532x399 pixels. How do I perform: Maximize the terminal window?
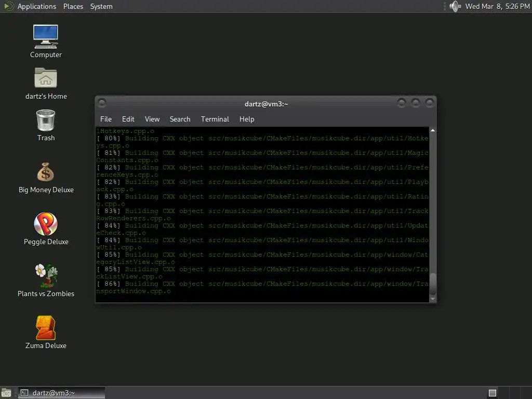click(416, 102)
